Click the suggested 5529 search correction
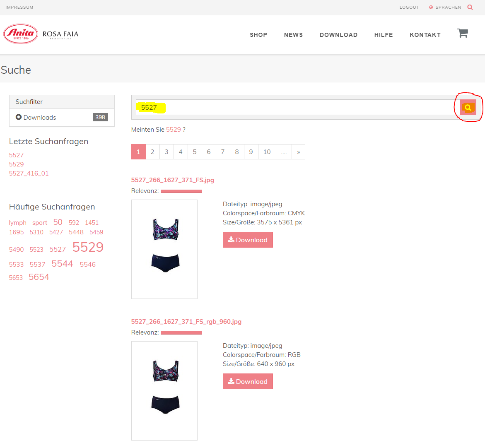 (173, 130)
